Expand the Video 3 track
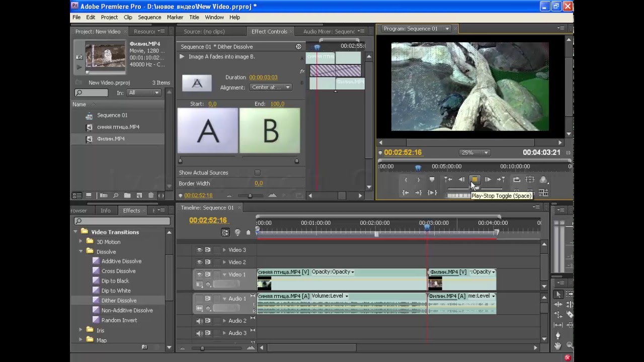644x362 pixels. [x=224, y=250]
